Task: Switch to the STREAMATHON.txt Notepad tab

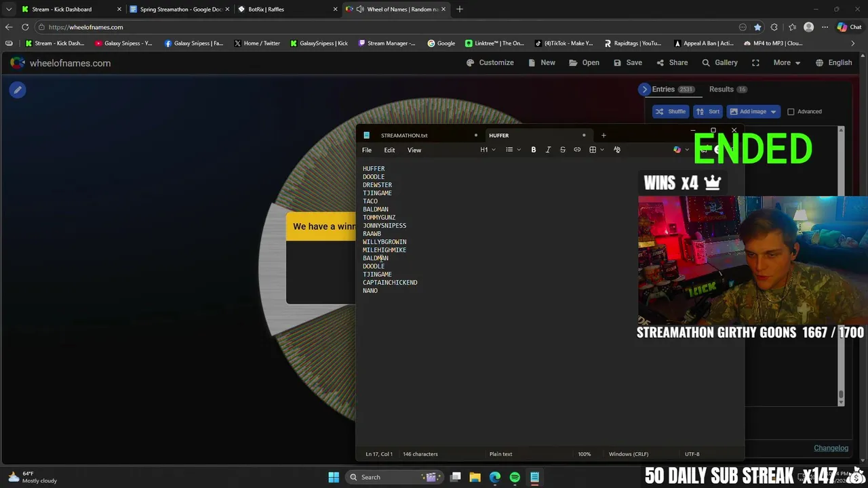Action: (x=404, y=136)
